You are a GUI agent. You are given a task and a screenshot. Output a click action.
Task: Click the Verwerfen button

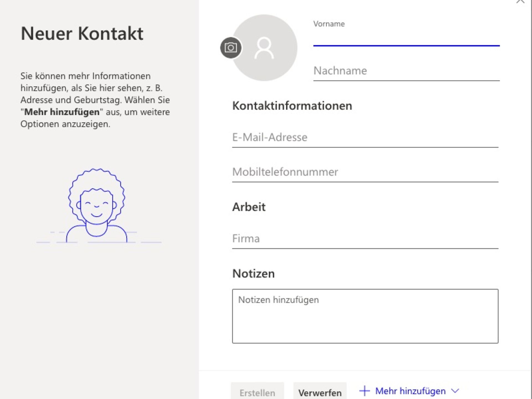coord(320,392)
